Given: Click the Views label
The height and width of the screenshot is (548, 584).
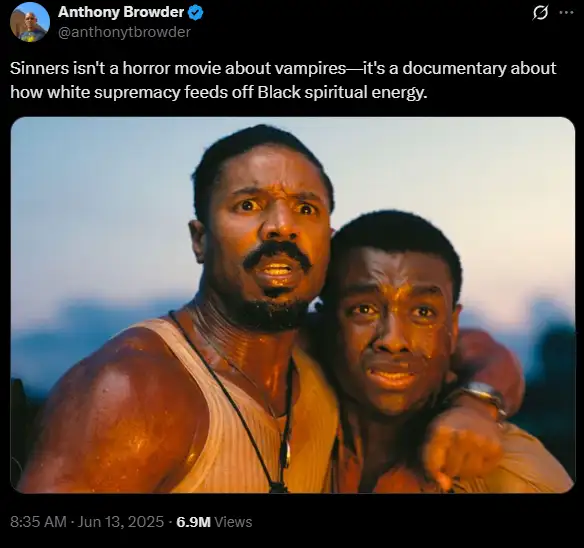Looking at the screenshot, I should pos(234,522).
